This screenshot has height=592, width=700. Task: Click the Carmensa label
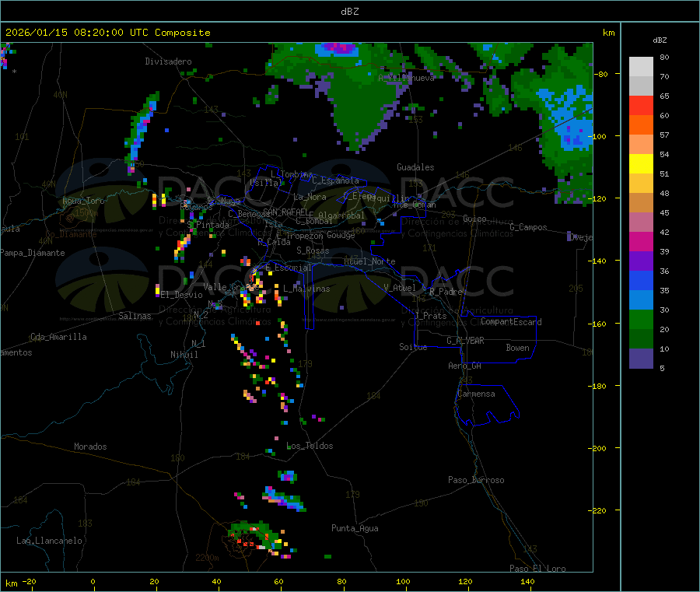coord(476,394)
